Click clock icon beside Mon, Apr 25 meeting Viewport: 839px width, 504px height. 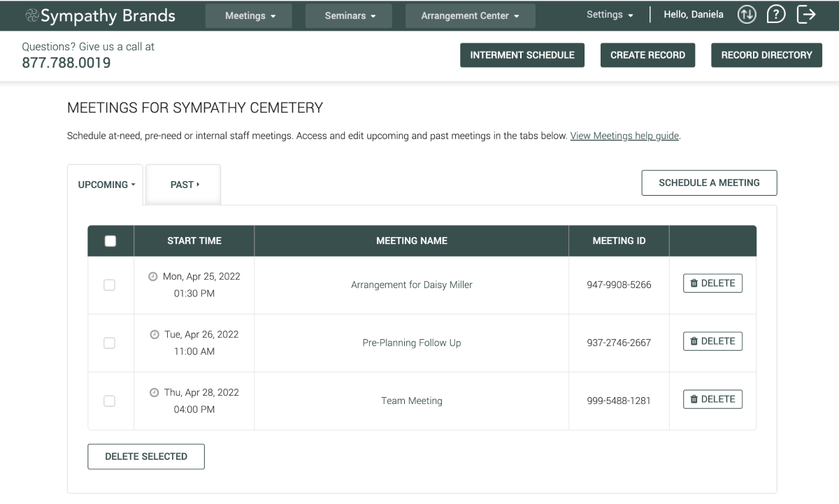pos(153,277)
